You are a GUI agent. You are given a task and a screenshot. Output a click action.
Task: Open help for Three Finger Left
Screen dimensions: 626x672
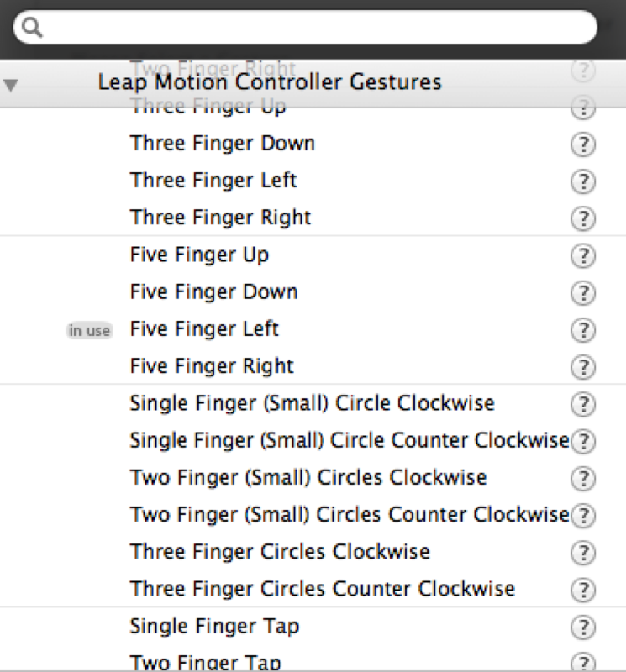point(582,181)
